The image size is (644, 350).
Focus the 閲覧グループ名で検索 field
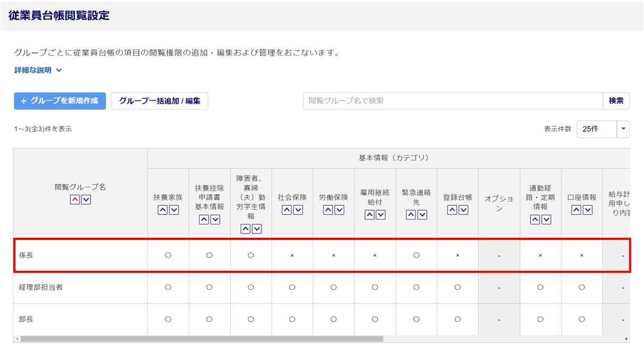[x=452, y=101]
